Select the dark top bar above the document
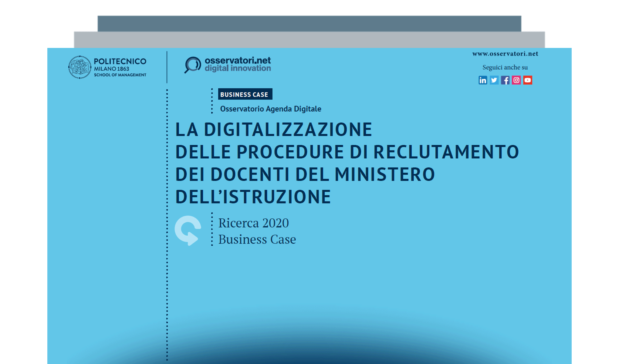This screenshot has height=364, width=619. point(309,23)
